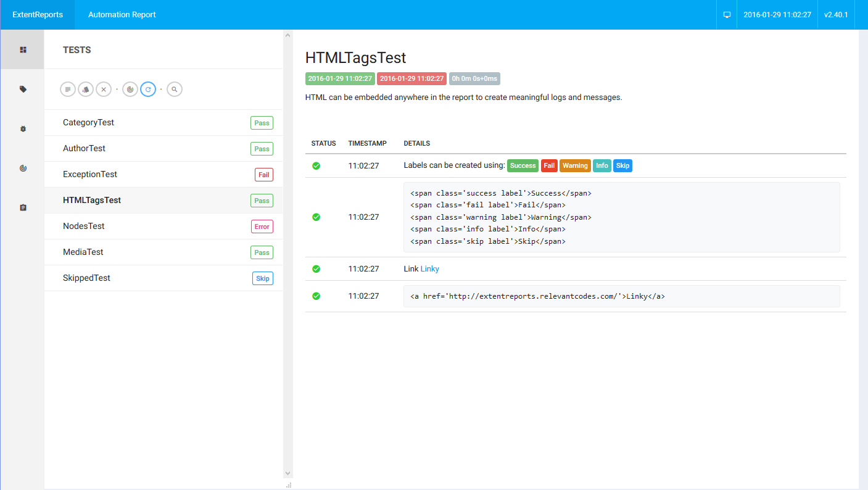
Task: Click the v2.40.1 version label
Action: click(x=837, y=15)
